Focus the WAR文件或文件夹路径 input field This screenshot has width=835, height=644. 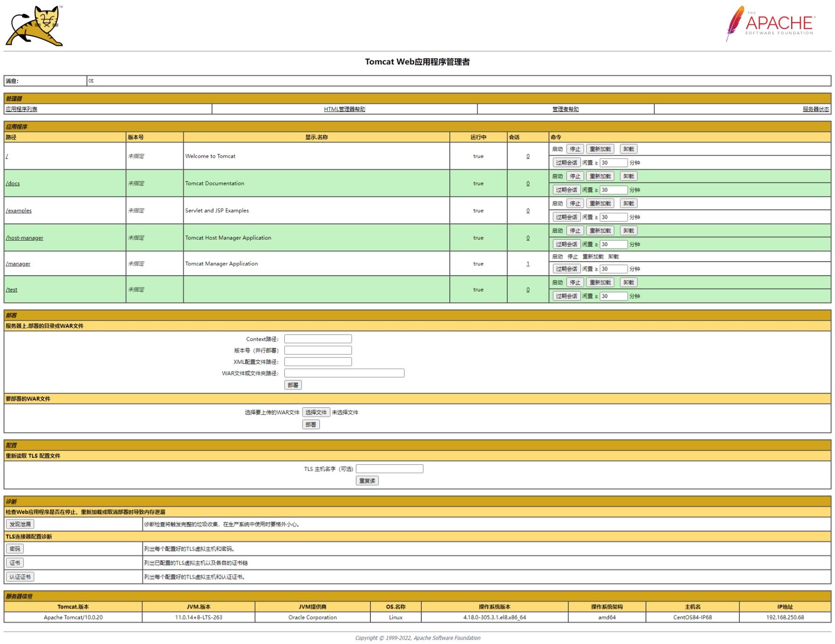(x=344, y=373)
